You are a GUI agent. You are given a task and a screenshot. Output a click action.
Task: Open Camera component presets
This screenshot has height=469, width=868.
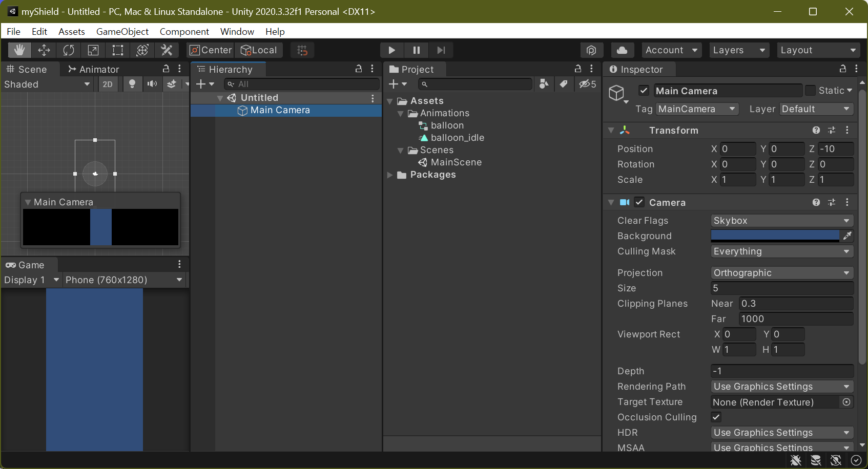click(832, 202)
